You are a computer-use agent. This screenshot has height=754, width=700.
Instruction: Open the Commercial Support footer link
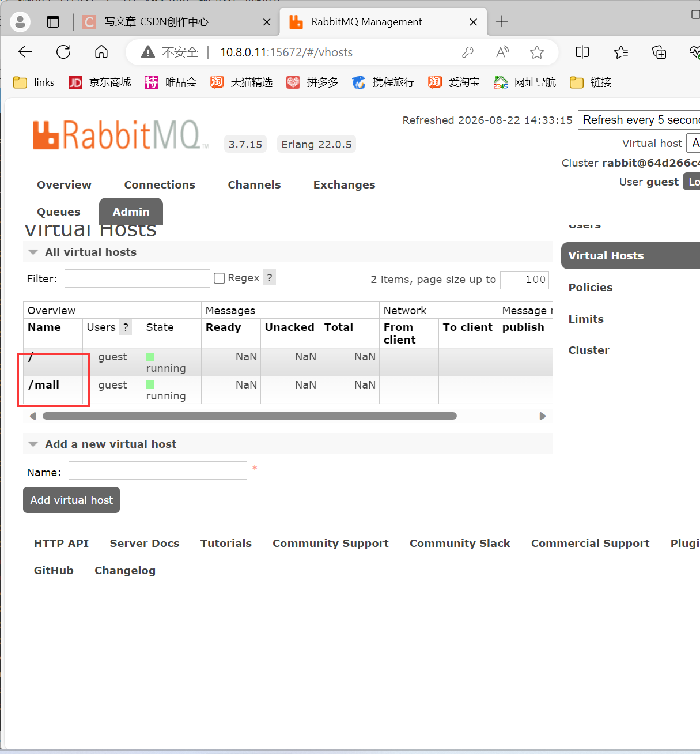tap(590, 544)
